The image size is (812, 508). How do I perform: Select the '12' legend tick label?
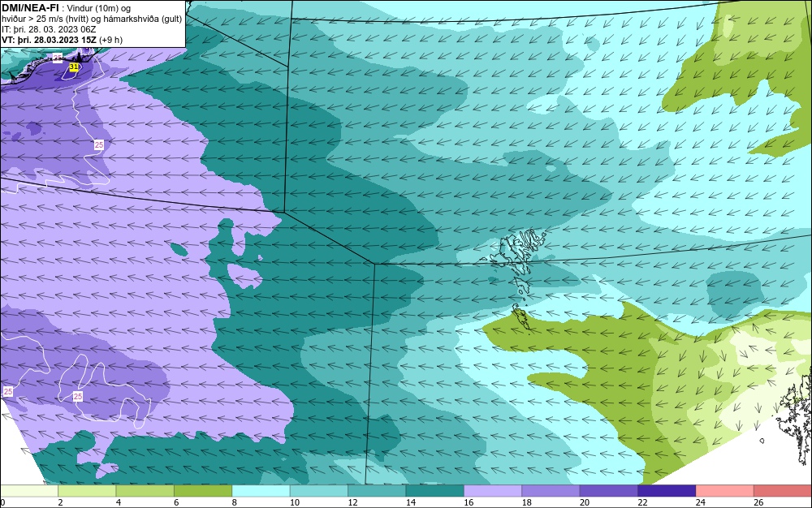coord(352,502)
